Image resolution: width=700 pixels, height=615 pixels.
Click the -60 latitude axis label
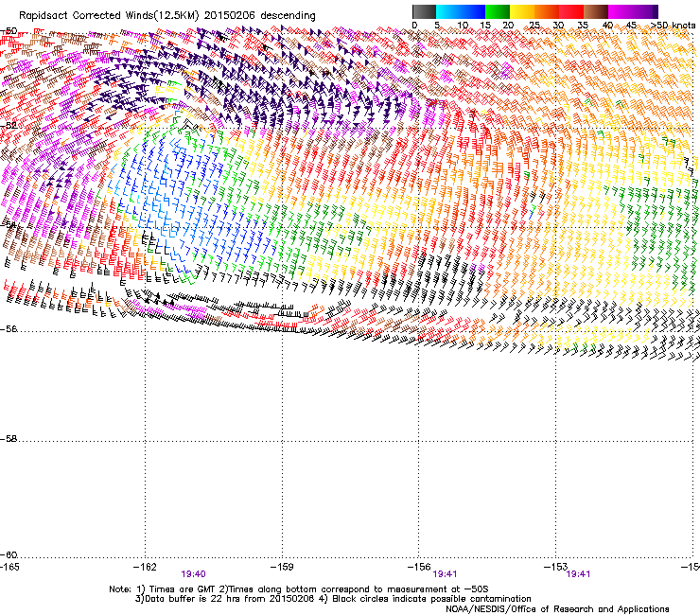pyautogui.click(x=9, y=554)
